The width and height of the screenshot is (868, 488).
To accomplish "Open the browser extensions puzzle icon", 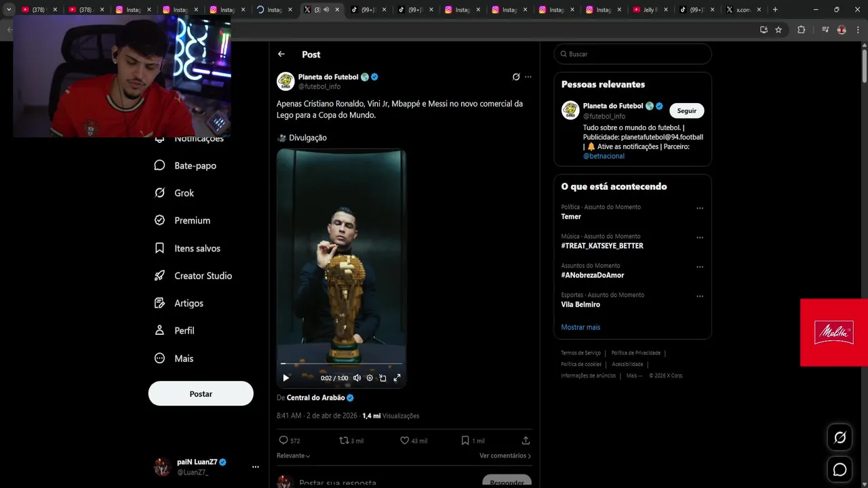I will pos(801,30).
